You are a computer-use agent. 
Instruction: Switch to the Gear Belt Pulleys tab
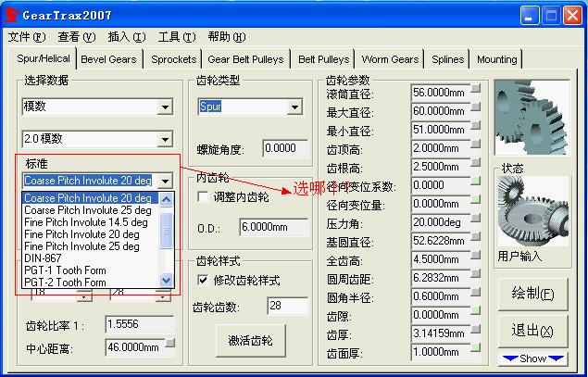246,59
